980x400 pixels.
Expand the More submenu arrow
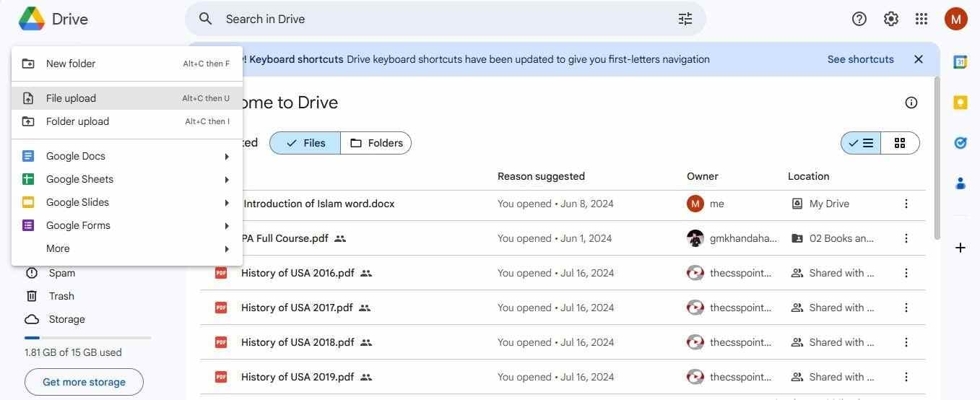227,248
